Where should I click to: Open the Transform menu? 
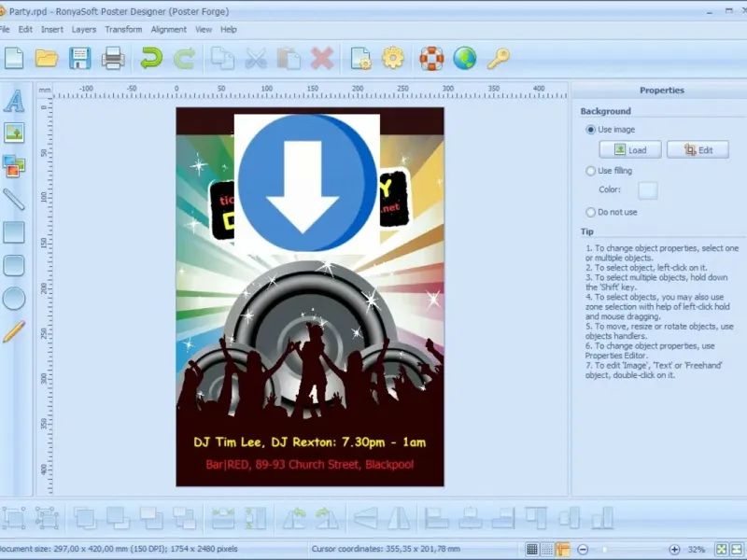tap(123, 29)
